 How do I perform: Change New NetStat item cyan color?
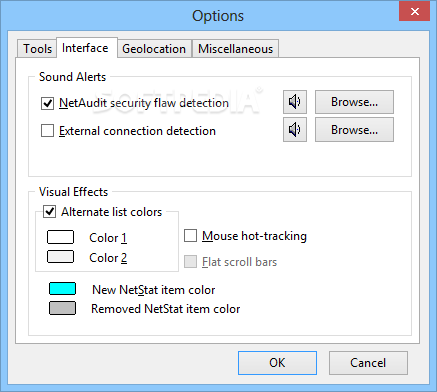point(62,289)
